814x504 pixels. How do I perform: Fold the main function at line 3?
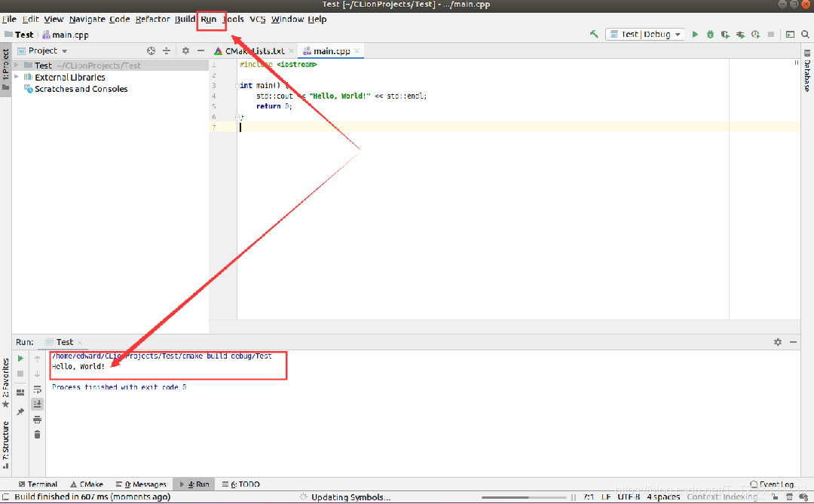tap(237, 86)
